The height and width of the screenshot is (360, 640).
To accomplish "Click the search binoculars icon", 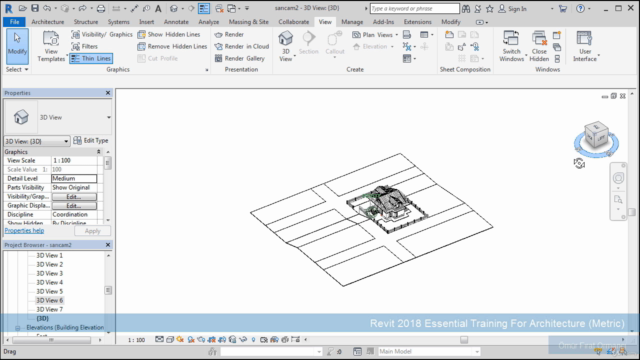I will click(x=466, y=9).
